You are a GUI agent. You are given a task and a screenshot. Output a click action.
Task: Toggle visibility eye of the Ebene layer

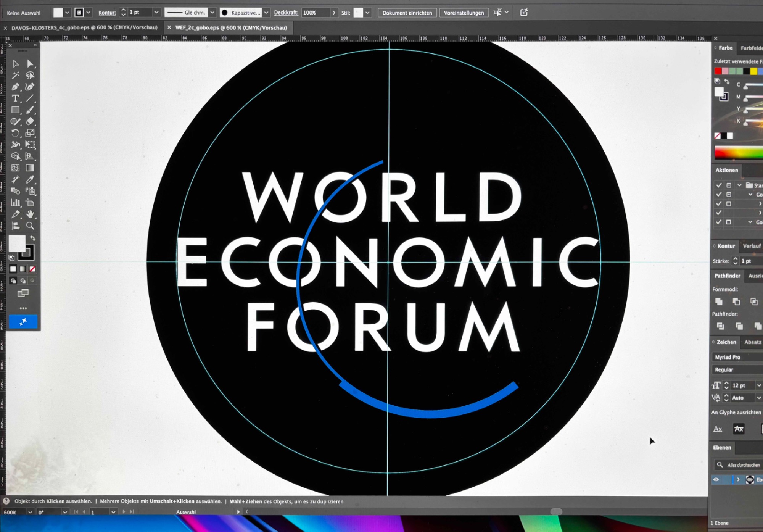(x=716, y=480)
